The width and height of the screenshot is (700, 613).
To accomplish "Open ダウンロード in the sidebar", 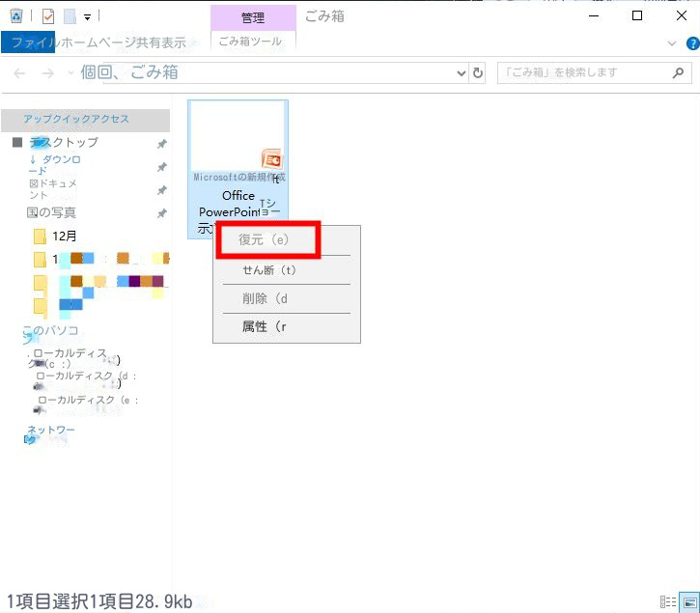I will point(54,165).
